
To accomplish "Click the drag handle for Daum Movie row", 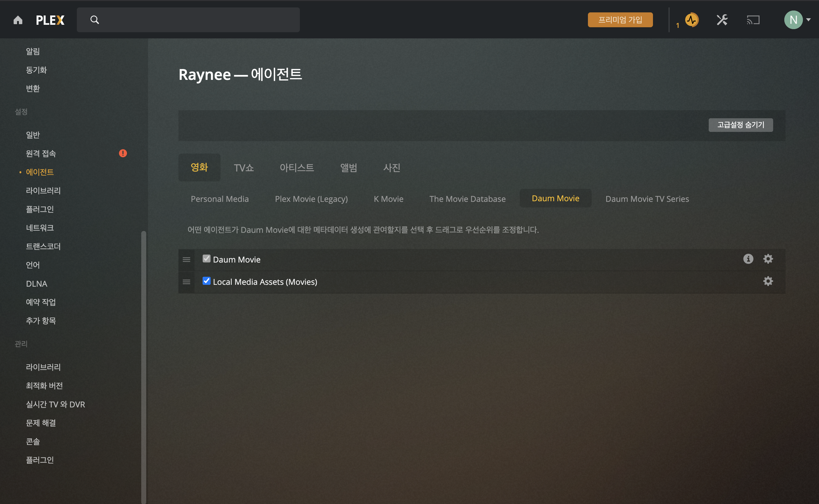I will click(x=186, y=260).
